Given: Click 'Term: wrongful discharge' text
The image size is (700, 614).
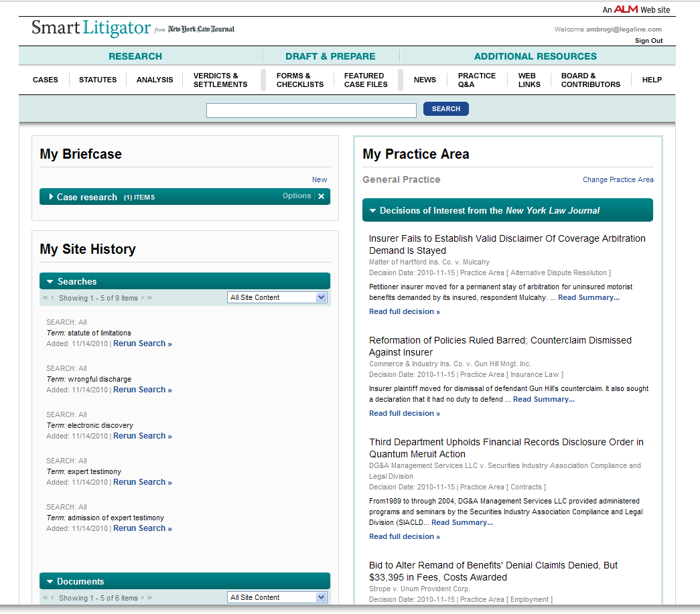Looking at the screenshot, I should (89, 379).
